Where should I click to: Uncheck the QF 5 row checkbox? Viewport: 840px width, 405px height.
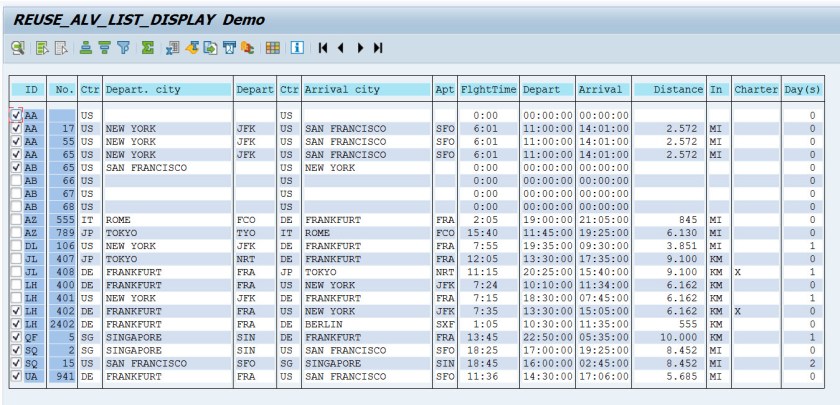[x=16, y=338]
